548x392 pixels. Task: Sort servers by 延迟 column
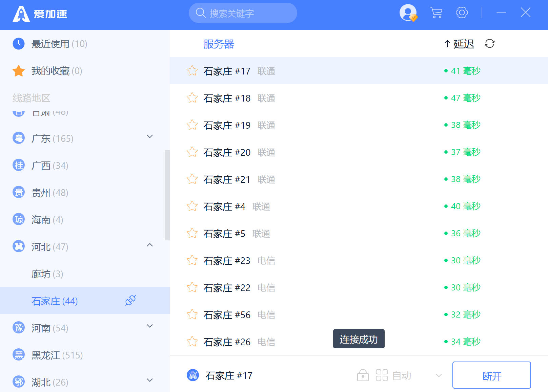459,44
